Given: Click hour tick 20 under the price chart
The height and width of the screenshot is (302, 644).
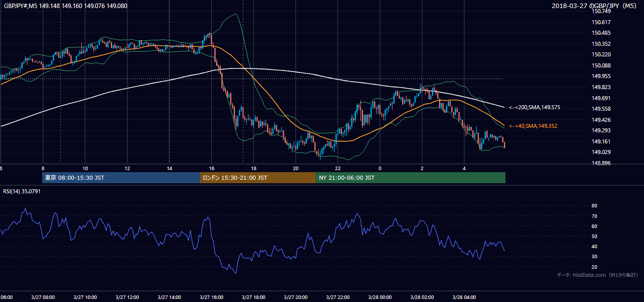Looking at the screenshot, I should tap(295, 169).
